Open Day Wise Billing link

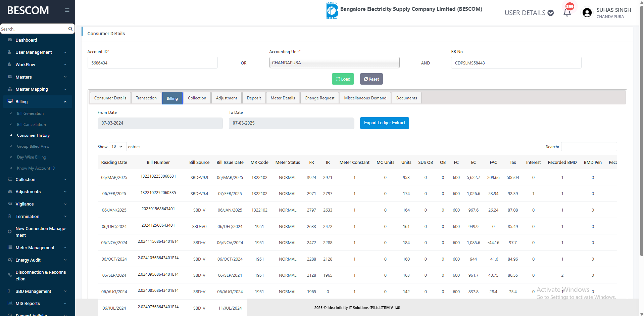click(32, 157)
